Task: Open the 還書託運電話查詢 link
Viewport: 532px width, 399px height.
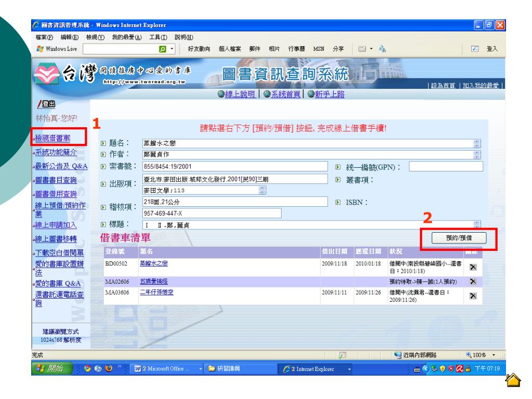Action: pyautogui.click(x=59, y=299)
